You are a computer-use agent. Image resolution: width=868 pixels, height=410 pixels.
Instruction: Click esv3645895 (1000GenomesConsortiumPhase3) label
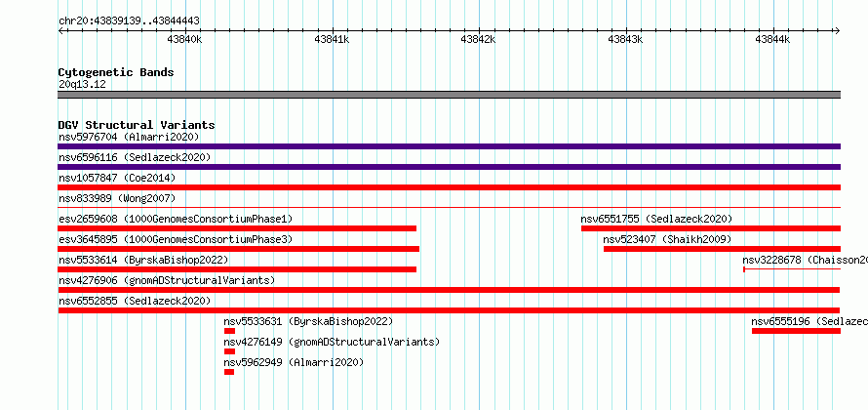pos(176,239)
